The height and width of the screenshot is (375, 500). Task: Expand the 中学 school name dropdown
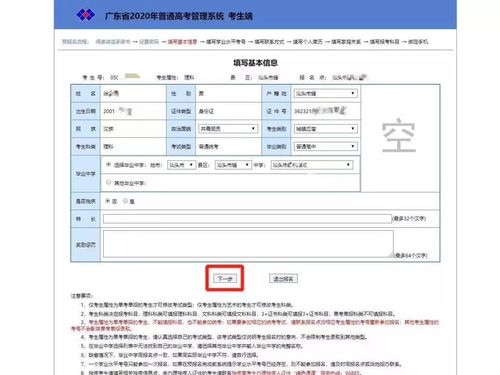pos(312,165)
